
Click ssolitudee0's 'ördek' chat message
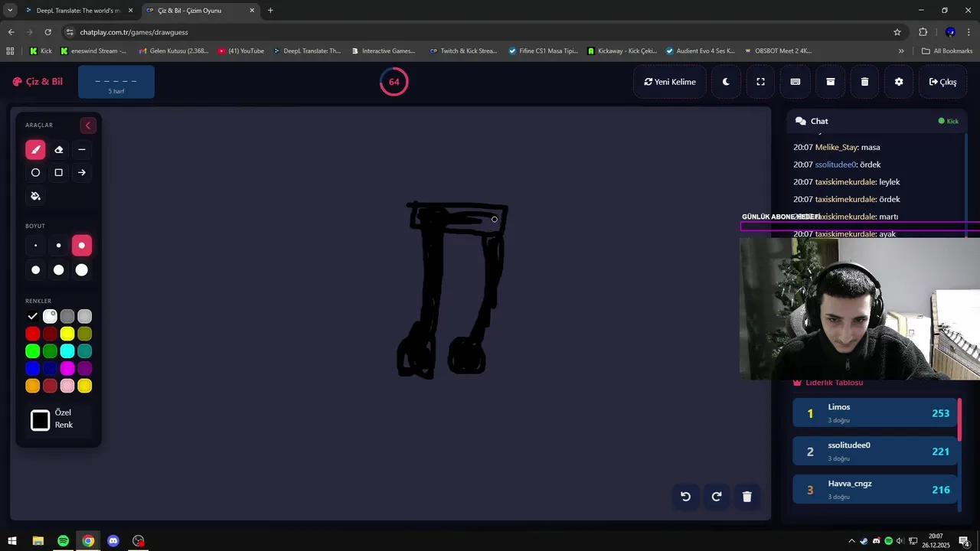[837, 165]
